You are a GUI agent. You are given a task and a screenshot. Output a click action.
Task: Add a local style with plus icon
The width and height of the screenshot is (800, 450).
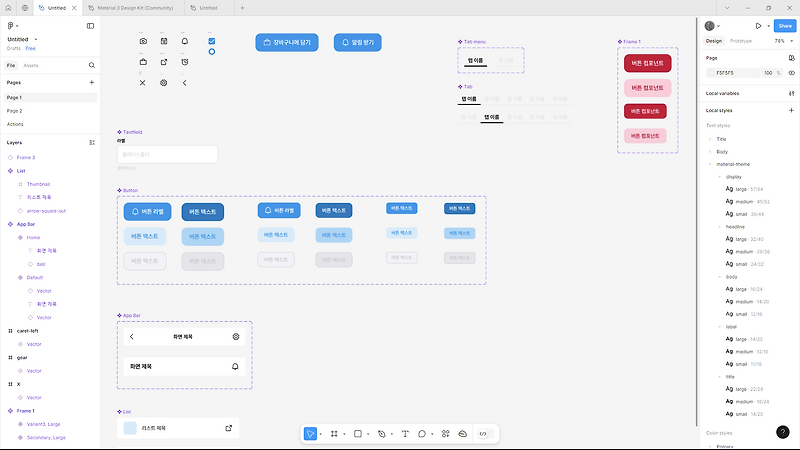791,110
